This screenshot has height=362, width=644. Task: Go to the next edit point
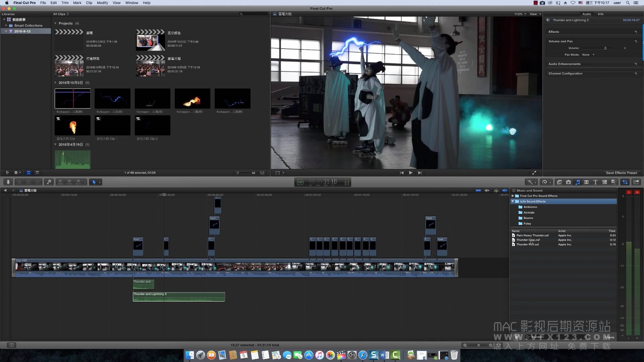click(420, 173)
